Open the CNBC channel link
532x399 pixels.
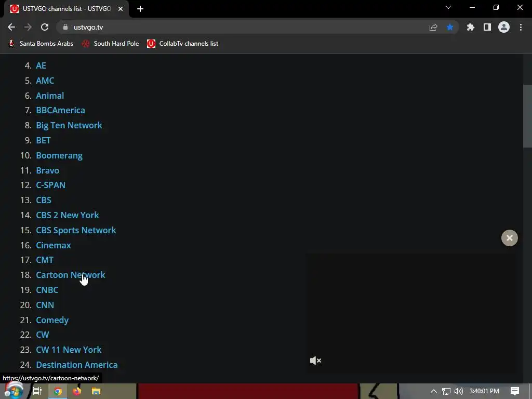(47, 290)
